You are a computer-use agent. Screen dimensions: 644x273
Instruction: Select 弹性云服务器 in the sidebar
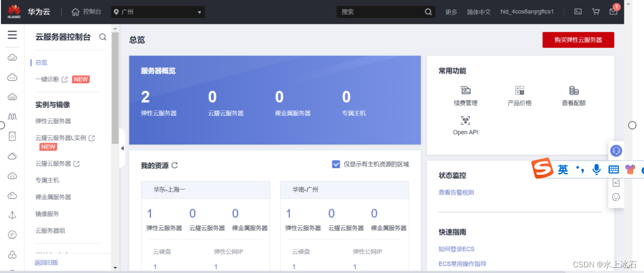53,121
